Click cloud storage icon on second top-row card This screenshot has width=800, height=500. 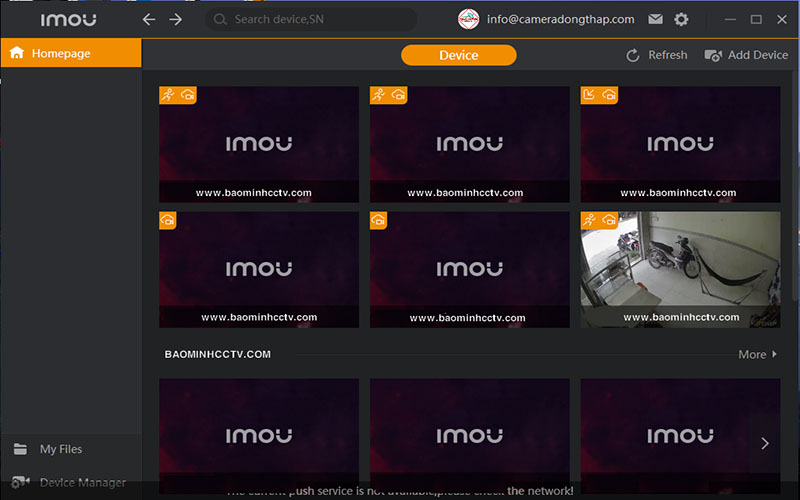tap(398, 94)
